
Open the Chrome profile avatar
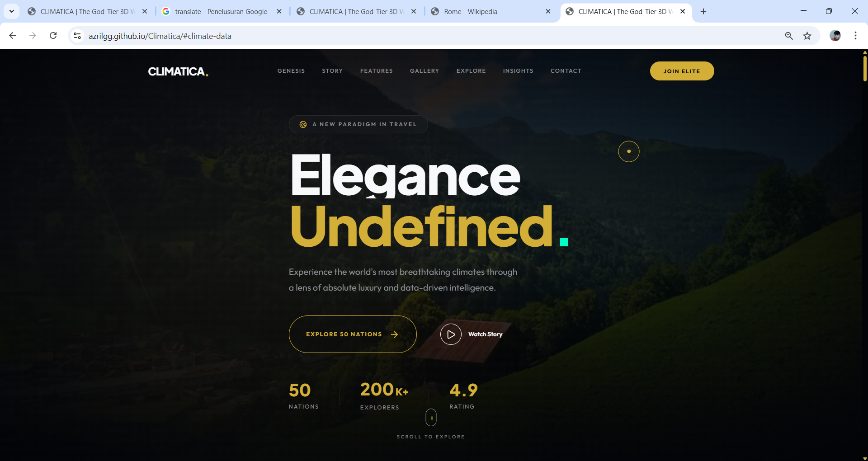click(x=835, y=36)
